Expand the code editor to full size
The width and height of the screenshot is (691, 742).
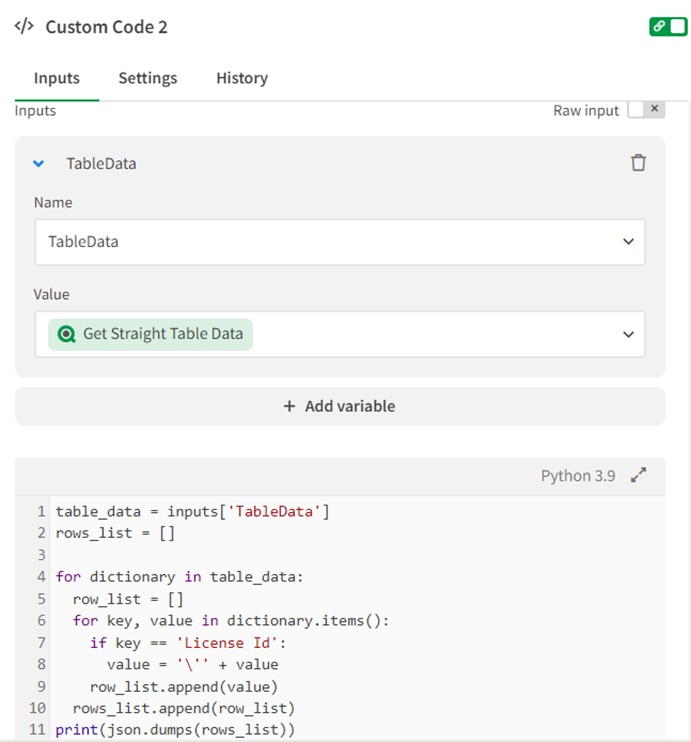point(638,475)
